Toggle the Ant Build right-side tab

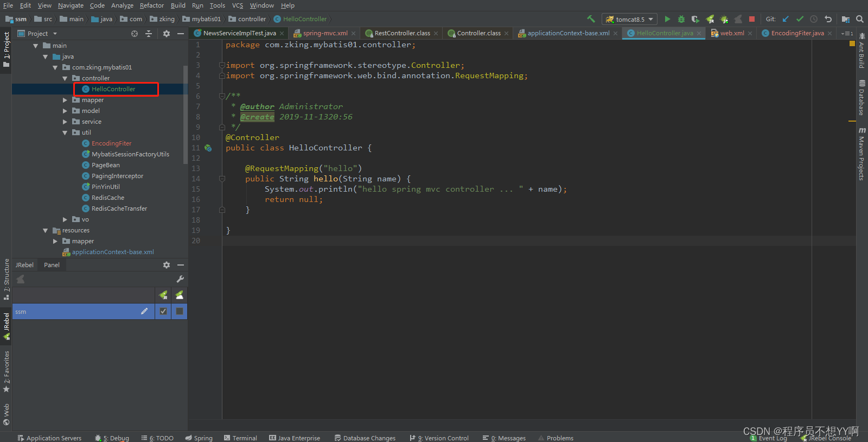click(x=861, y=50)
